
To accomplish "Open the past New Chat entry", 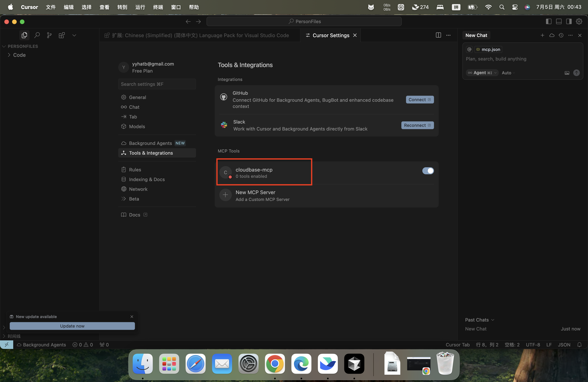I will pos(522,329).
